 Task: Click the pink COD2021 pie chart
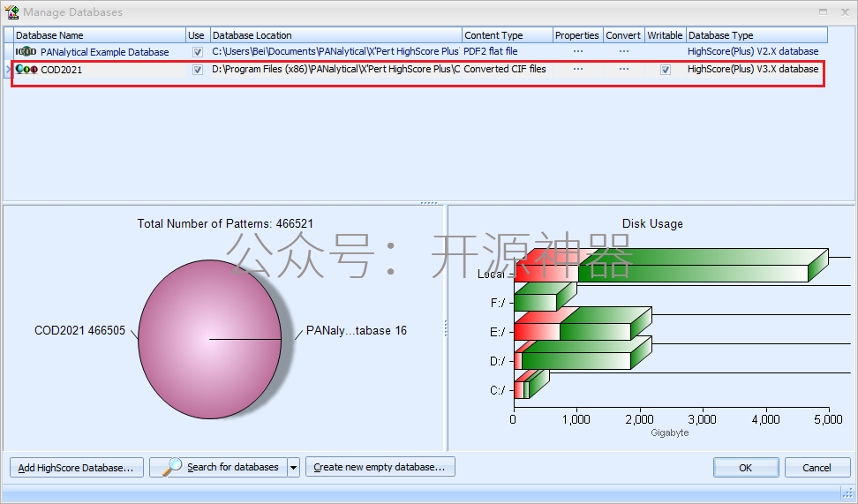pyautogui.click(x=209, y=339)
